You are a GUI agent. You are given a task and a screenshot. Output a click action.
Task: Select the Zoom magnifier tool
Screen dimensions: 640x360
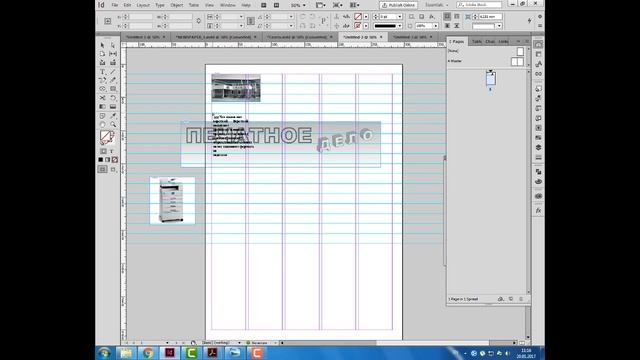[113, 124]
